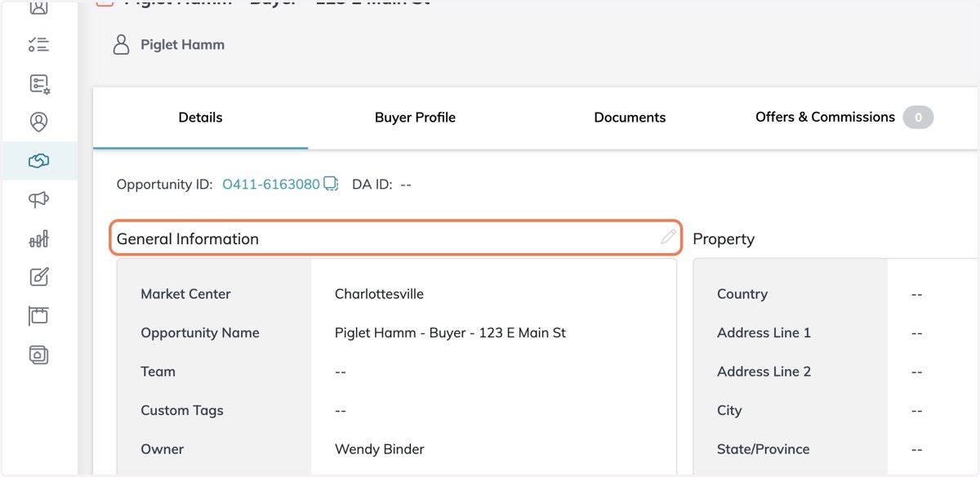
Task: Open the Tasks checklist icon in sidebar
Action: pyautogui.click(x=38, y=44)
